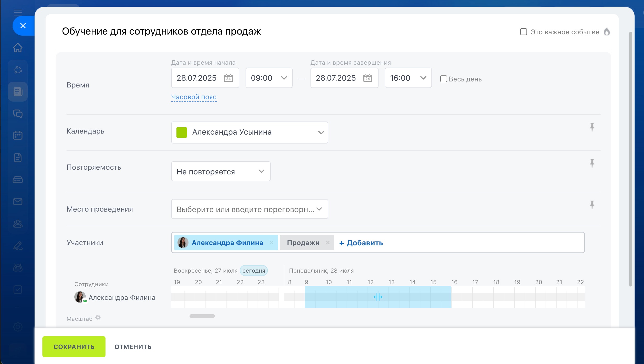Screen dimensions: 644x364
Task: Click the blue selected time block in planner
Action: [378, 297]
